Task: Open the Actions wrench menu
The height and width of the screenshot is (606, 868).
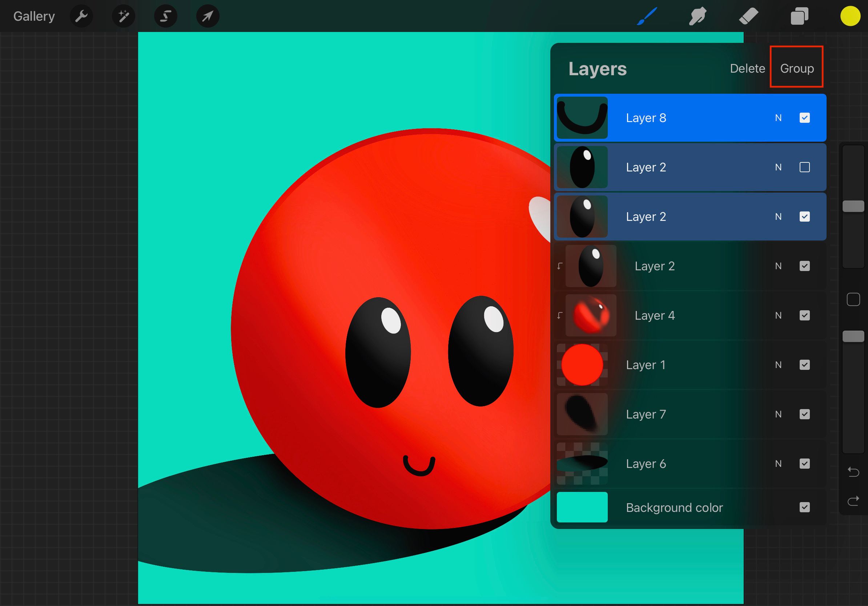Action: (81, 16)
